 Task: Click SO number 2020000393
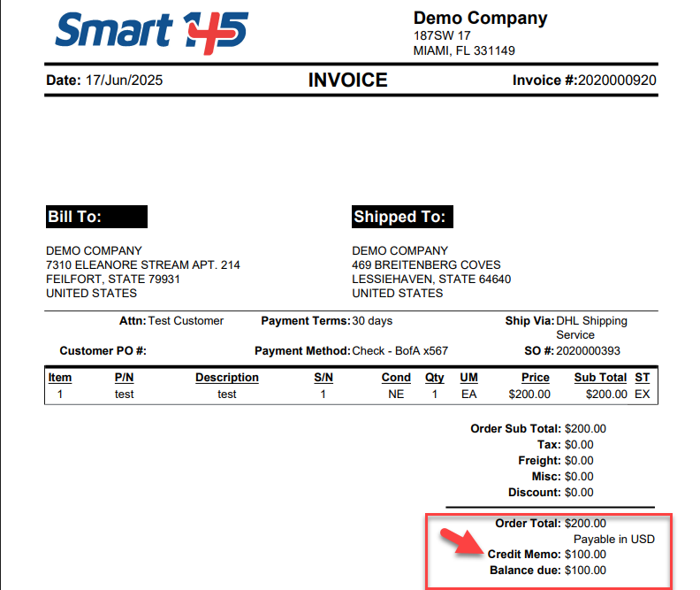pyautogui.click(x=588, y=350)
